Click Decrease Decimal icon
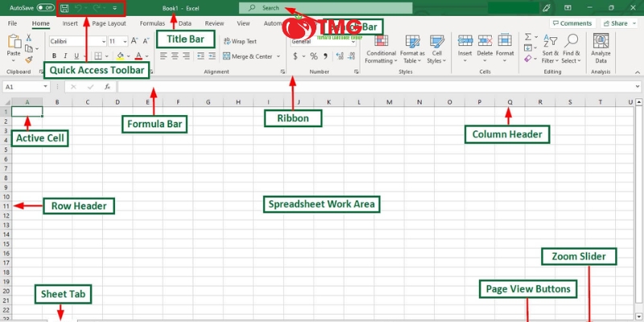 tap(352, 56)
